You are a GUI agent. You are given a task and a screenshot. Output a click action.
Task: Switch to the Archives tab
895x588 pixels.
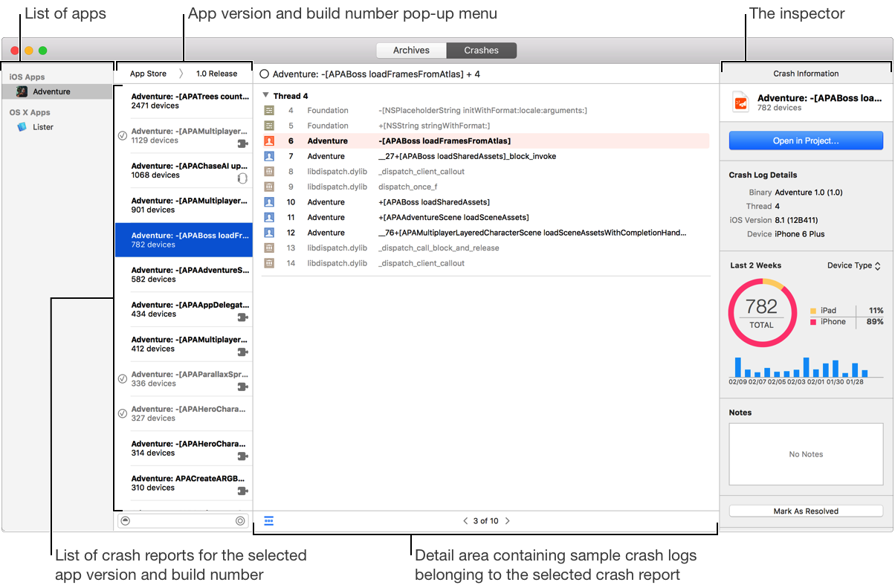(411, 51)
